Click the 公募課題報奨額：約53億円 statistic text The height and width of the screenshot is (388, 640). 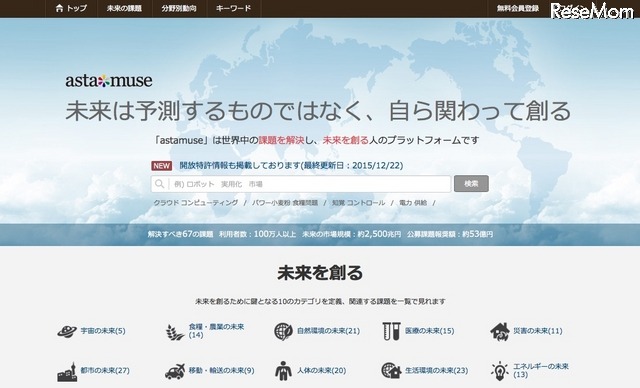coord(450,234)
